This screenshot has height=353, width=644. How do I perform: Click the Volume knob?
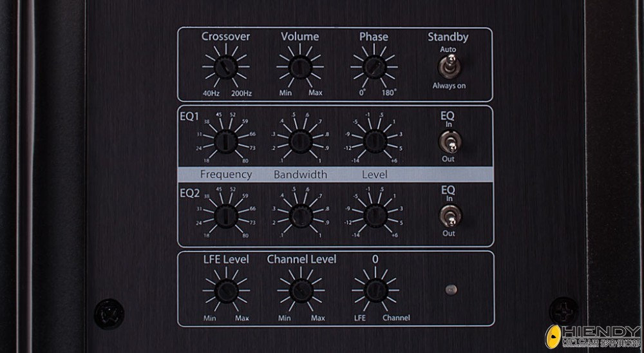click(x=299, y=67)
